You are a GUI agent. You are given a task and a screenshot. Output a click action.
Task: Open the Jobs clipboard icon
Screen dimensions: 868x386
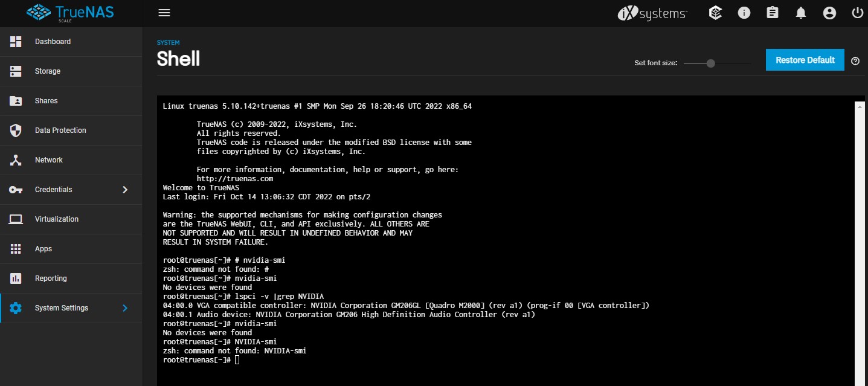pos(773,13)
